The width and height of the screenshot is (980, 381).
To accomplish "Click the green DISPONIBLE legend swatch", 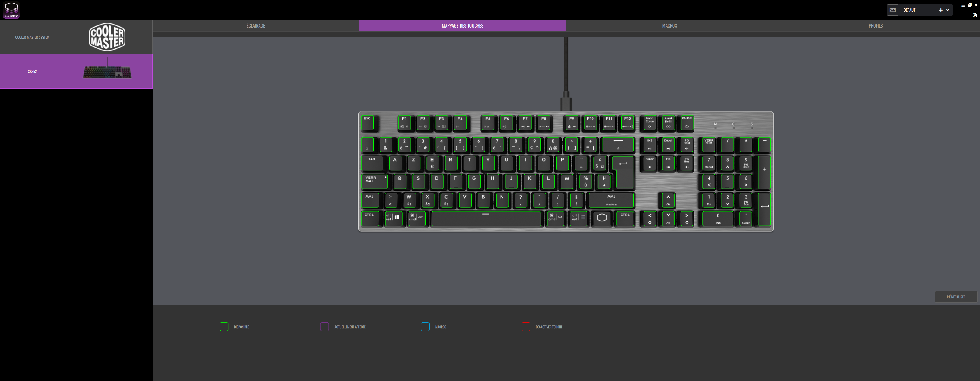I will click(224, 327).
